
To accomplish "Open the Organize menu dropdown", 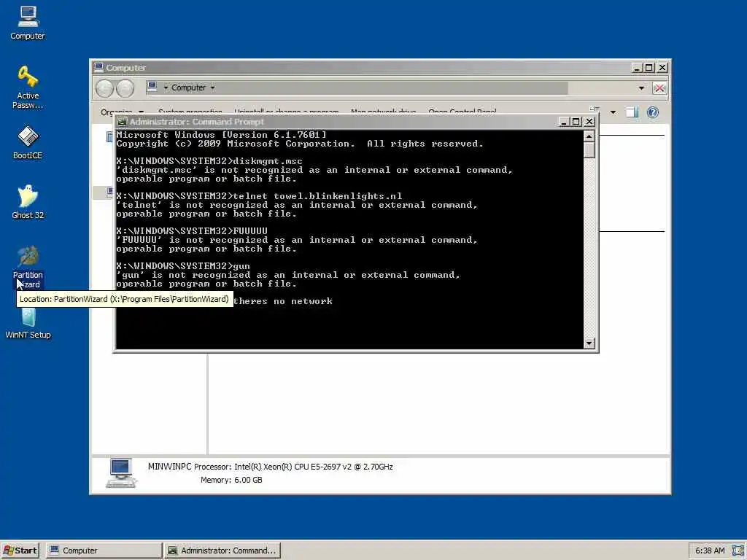I will coord(122,112).
